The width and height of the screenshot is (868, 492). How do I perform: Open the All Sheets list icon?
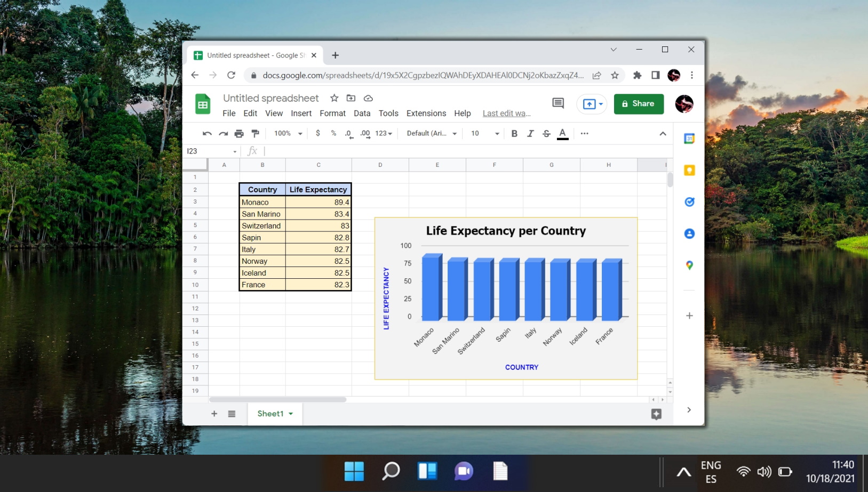coord(232,414)
